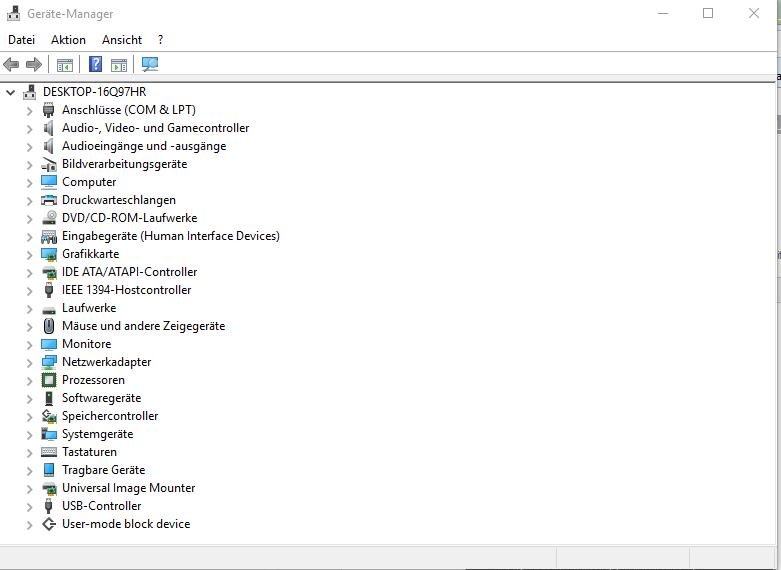Maximize the Geräte-Manager window
Viewport: 781px width, 570px height.
click(x=708, y=13)
